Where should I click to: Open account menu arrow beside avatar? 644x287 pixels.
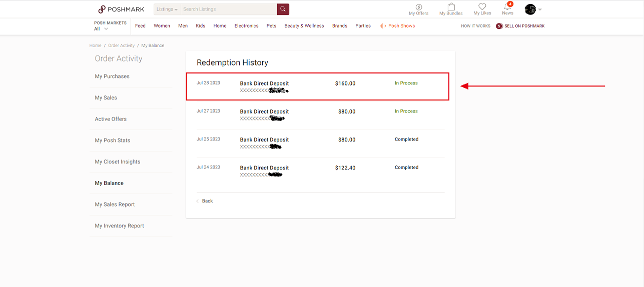click(540, 9)
